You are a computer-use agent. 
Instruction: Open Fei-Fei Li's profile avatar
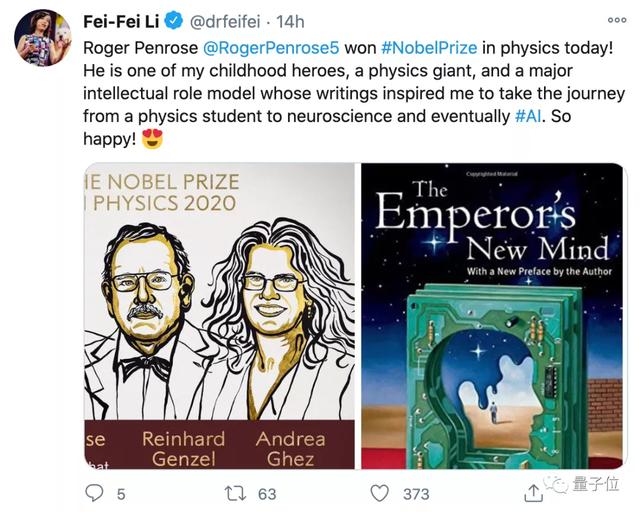[x=42, y=38]
